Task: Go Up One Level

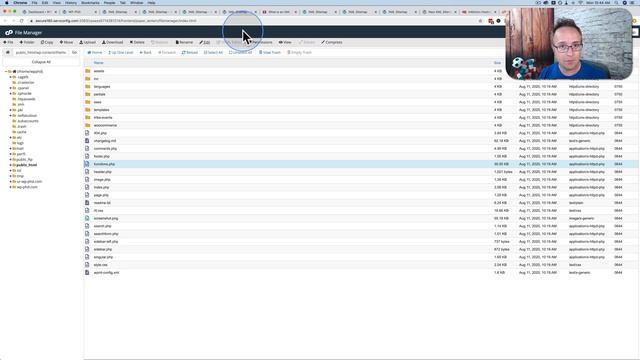Action: (x=121, y=53)
